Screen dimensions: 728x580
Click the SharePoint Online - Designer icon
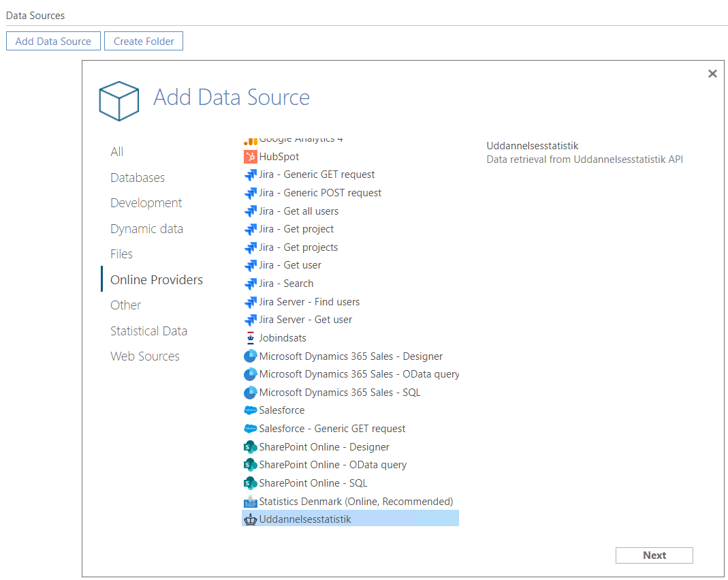pyautogui.click(x=250, y=447)
